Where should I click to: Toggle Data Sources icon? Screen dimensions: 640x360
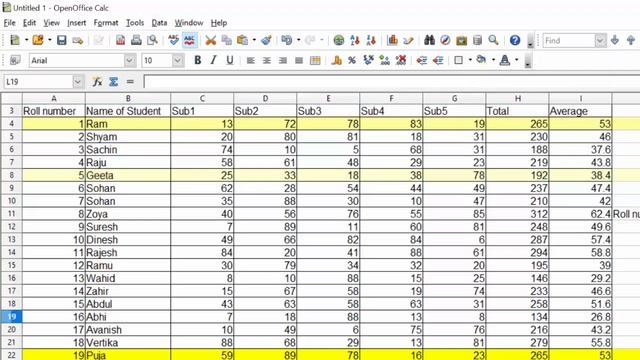tap(478, 40)
